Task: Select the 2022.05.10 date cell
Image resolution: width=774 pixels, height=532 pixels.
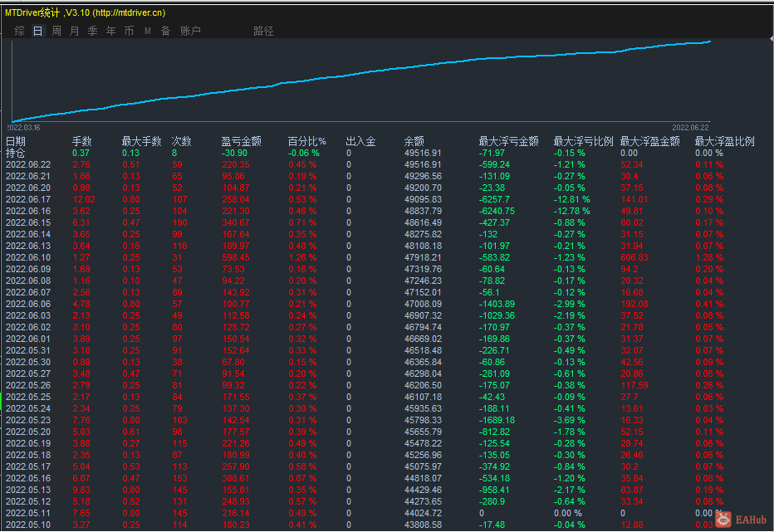Action: click(x=28, y=525)
